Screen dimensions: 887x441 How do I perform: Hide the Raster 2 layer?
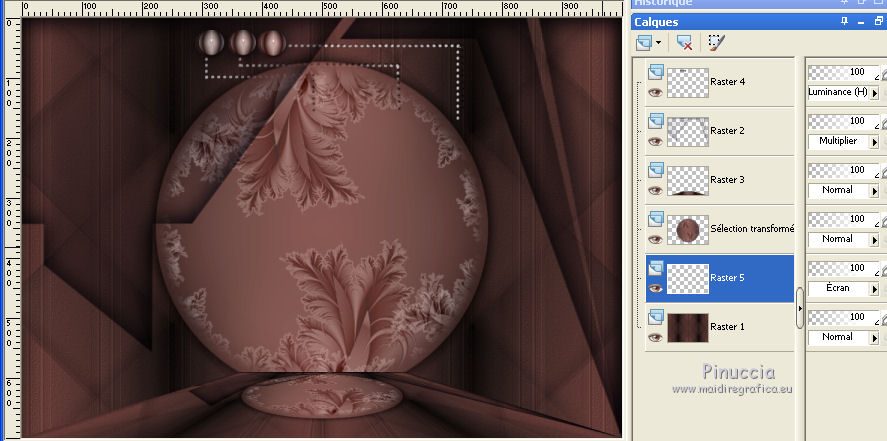656,141
